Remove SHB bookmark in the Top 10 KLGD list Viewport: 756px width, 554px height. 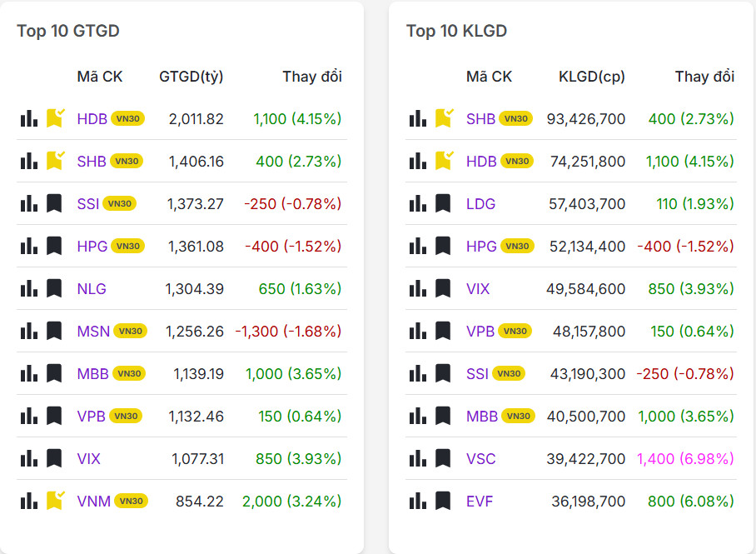coord(444,118)
